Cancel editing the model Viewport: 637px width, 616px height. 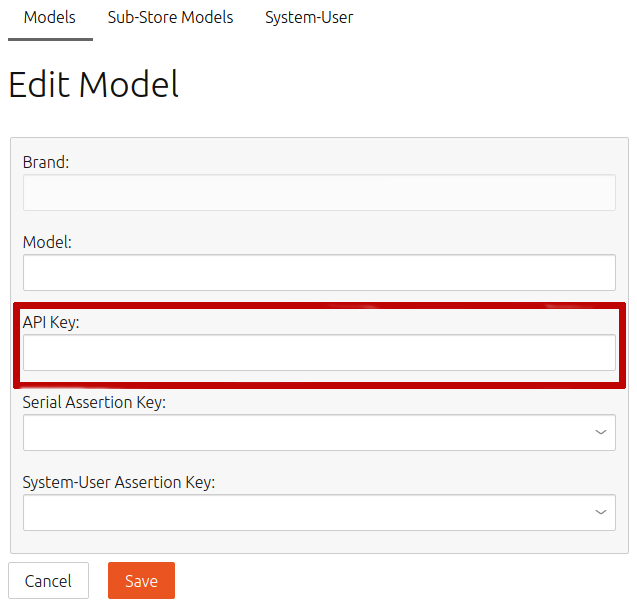pyautogui.click(x=48, y=581)
